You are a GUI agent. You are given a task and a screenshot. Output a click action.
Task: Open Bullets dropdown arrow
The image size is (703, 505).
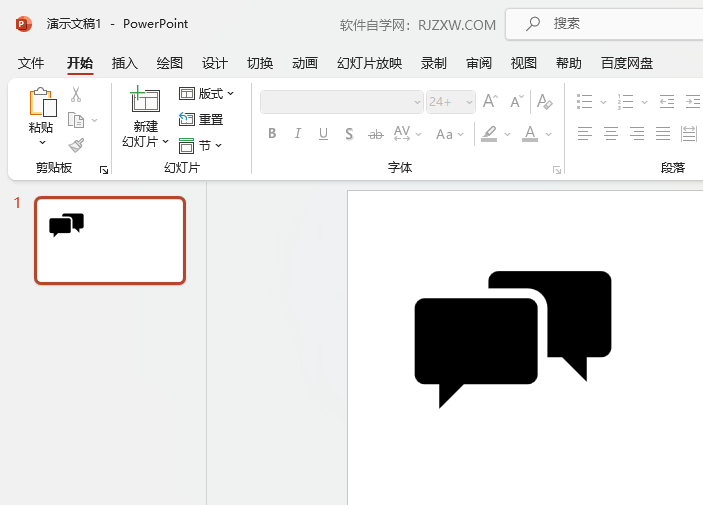coord(603,102)
